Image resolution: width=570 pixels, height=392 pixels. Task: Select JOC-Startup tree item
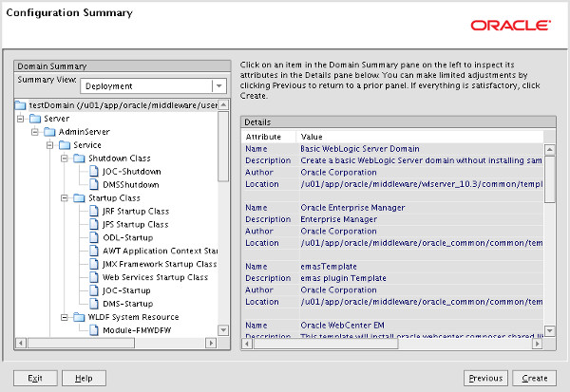(x=126, y=290)
